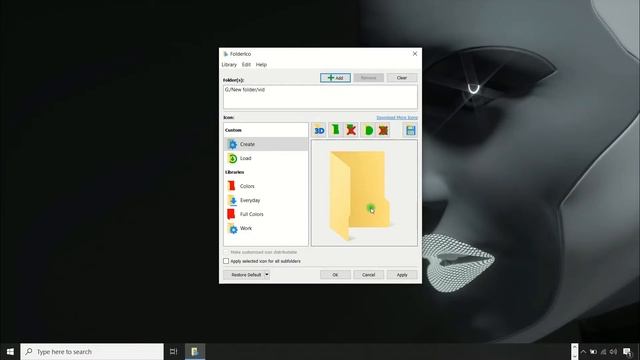The image size is (640, 360).
Task: Click the taskbar tray scroll arrows
Action: [x=574, y=351]
